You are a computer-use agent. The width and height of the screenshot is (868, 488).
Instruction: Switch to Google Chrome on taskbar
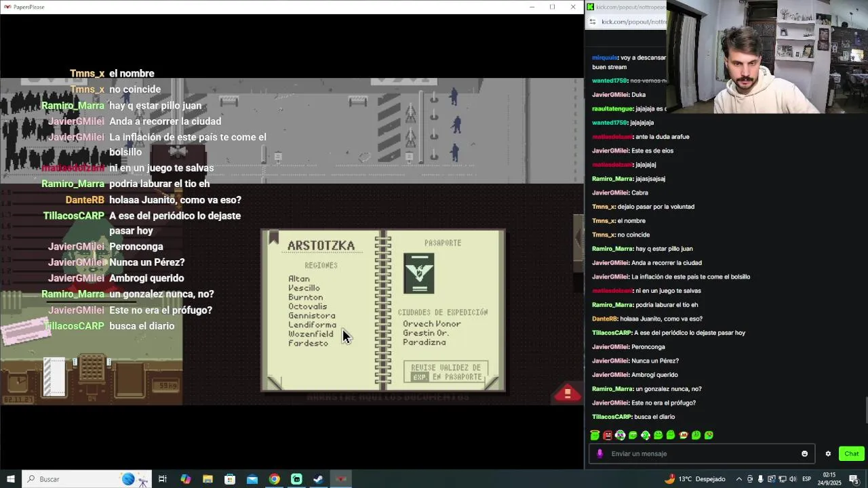pyautogui.click(x=274, y=479)
